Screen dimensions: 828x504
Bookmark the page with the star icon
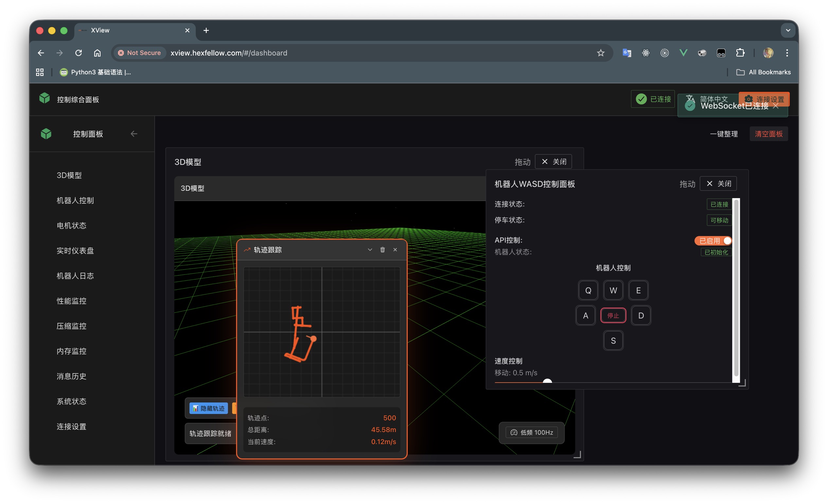(601, 53)
